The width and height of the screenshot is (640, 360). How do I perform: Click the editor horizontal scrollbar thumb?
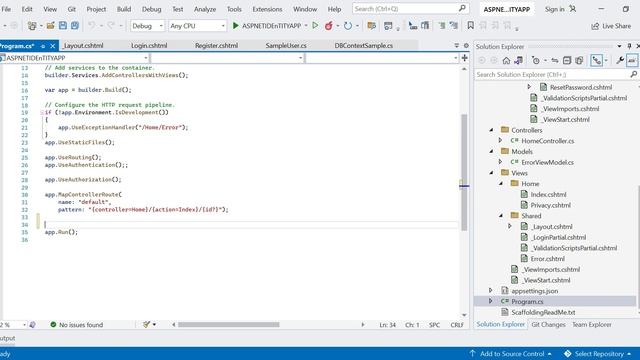229,325
